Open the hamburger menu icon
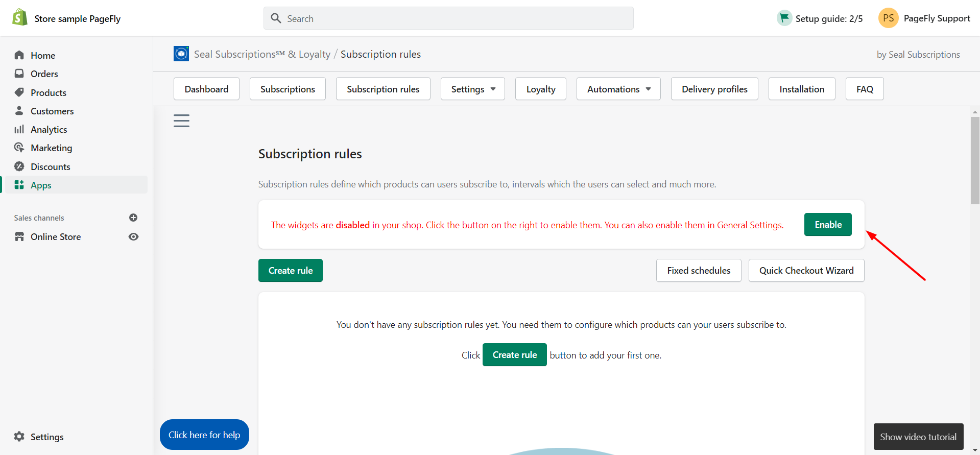The height and width of the screenshot is (455, 980). tap(181, 121)
